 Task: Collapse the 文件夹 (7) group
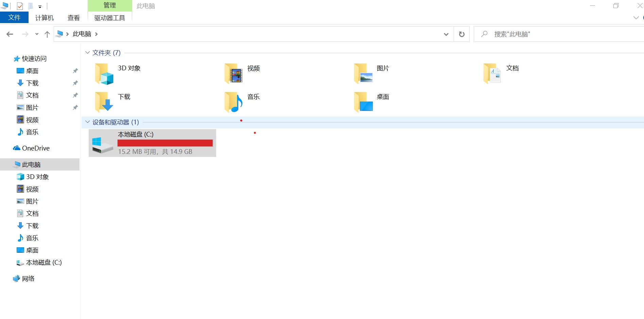click(x=87, y=53)
